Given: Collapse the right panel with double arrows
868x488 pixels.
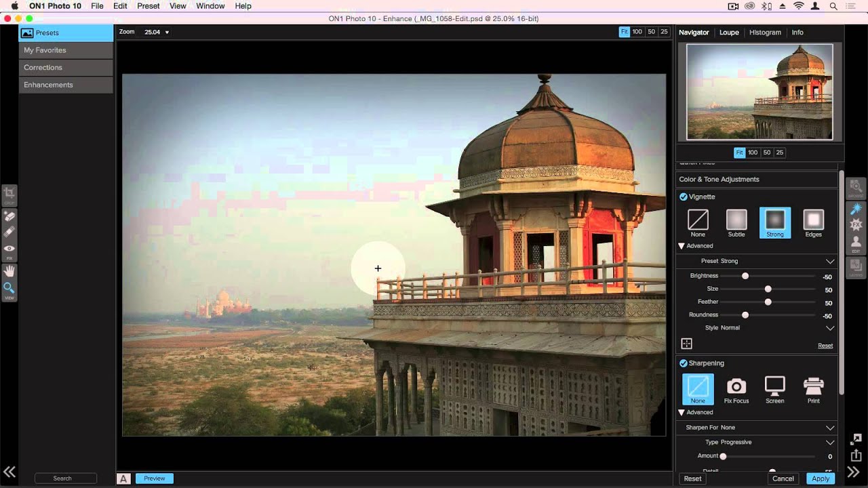Looking at the screenshot, I should [854, 472].
